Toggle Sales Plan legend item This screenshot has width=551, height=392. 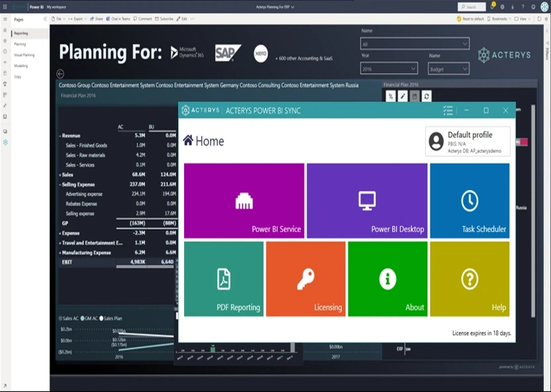111,318
